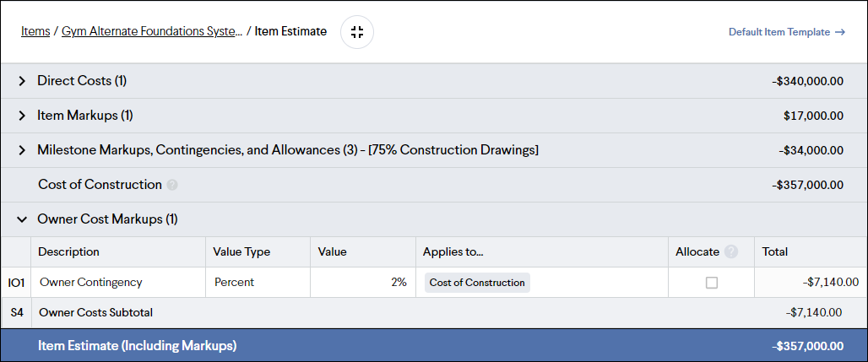
Task: Expand the Item Markups section
Action: (22, 116)
